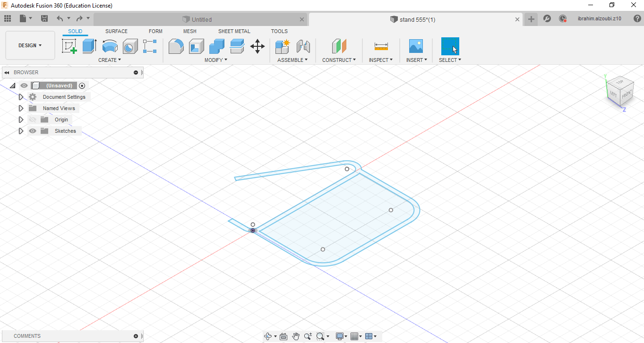Viewport: 644px width, 343px height.
Task: Select the Revolve tool
Action: (110, 46)
